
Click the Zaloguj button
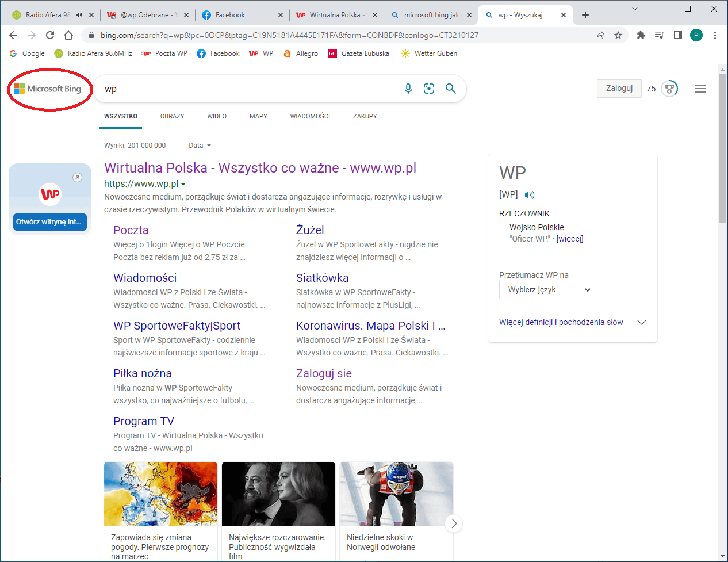tap(619, 89)
